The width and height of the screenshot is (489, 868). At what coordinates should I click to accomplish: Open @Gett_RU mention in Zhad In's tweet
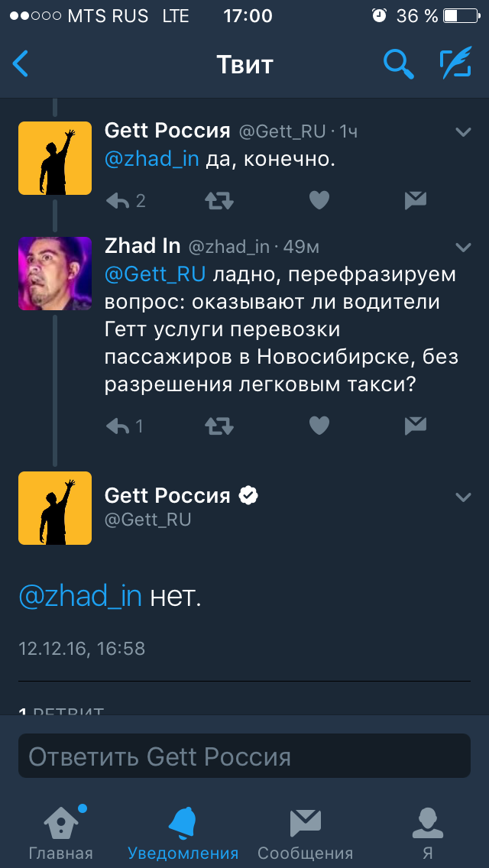155,274
